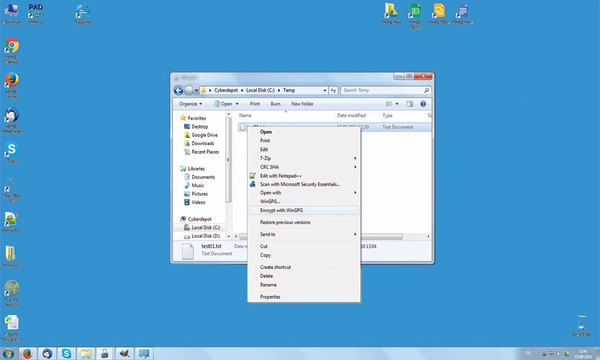Open the CRC SHA submenu

(304, 167)
